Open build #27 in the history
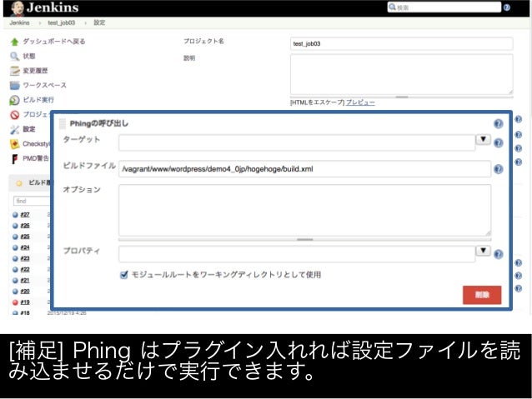This screenshot has height=399, width=532. coord(25,215)
